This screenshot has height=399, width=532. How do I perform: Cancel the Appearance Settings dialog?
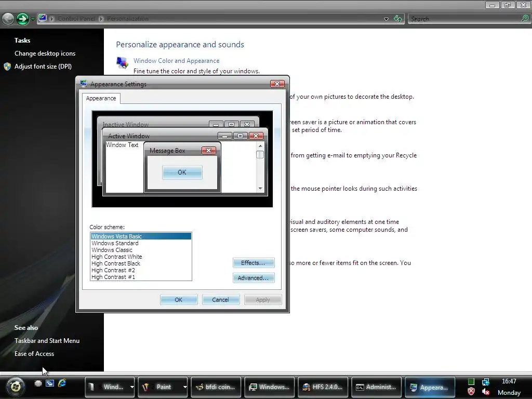tap(220, 300)
